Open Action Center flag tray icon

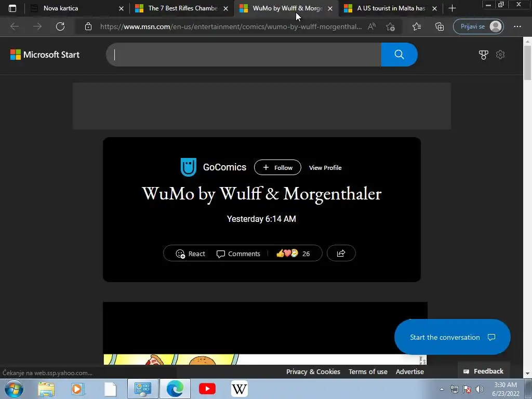point(467,389)
